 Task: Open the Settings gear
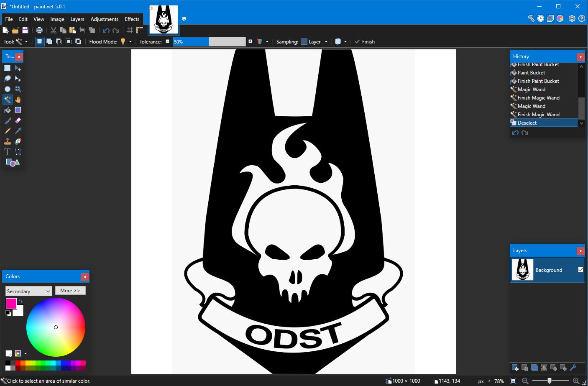pos(572,18)
